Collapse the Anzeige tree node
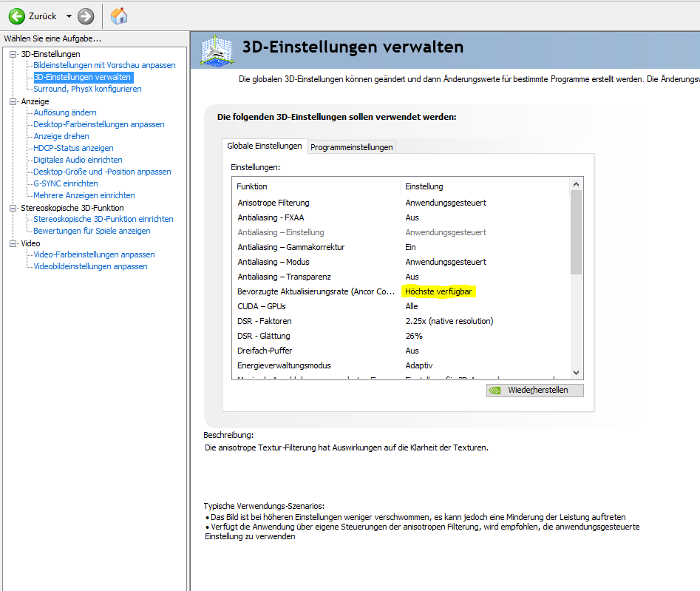This screenshot has width=700, height=591. (x=13, y=101)
